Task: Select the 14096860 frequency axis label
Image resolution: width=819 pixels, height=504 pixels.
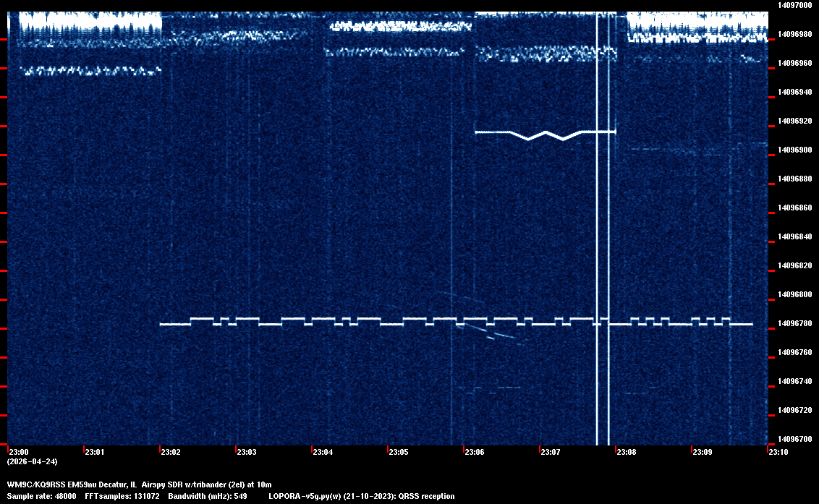Action: pos(794,208)
